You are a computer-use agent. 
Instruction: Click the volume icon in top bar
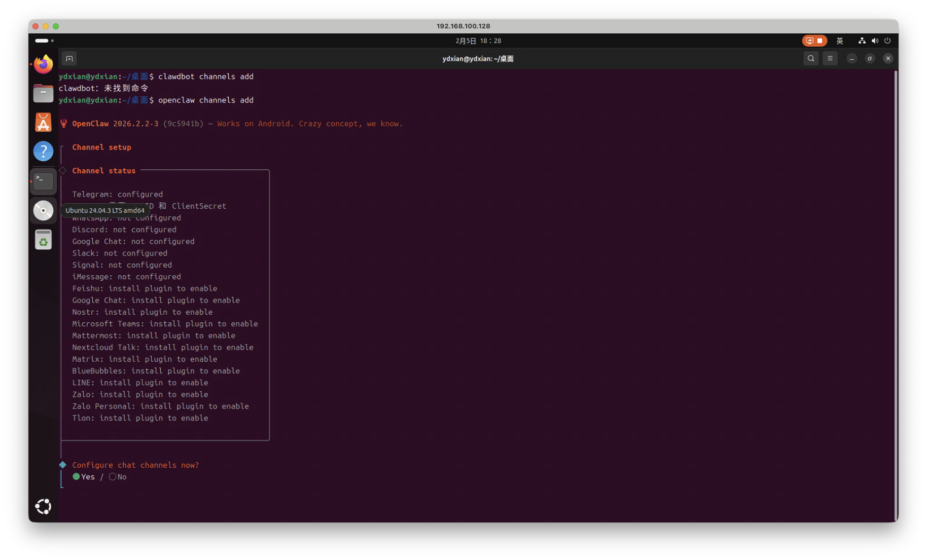[x=875, y=41]
